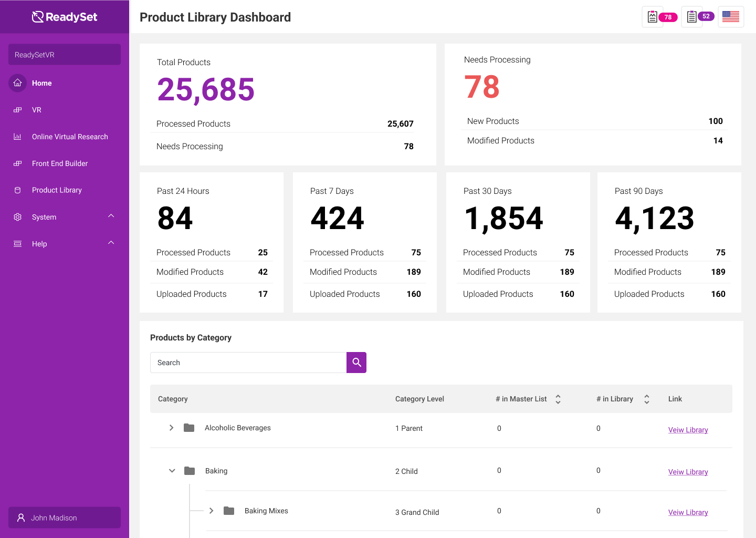Viewport: 756px width, 538px height.
Task: Expand the Alcoholic Beverages category row
Action: [x=171, y=428]
